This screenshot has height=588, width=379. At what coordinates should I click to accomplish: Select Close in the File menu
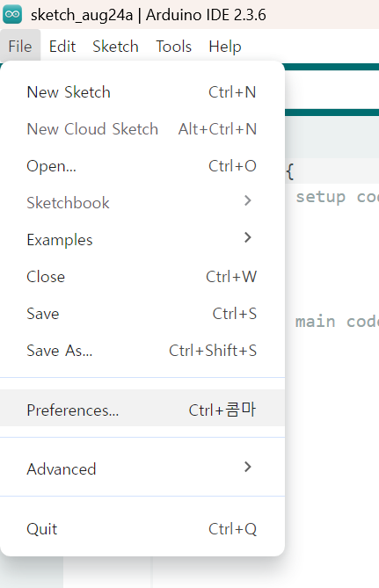click(x=142, y=277)
